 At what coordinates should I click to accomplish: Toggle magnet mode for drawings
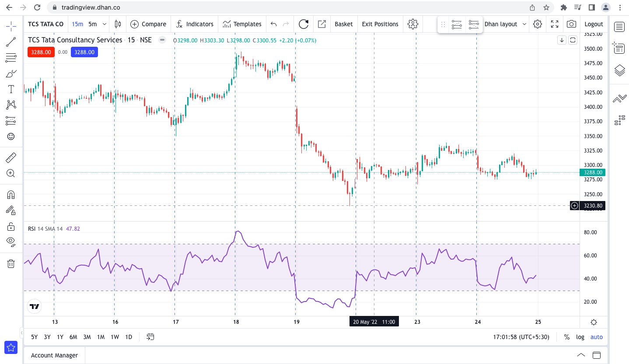coord(11,194)
